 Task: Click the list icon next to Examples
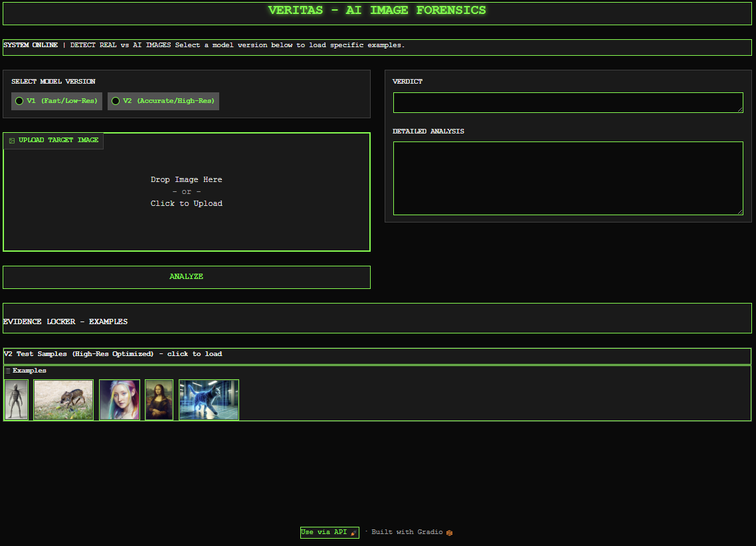point(8,371)
